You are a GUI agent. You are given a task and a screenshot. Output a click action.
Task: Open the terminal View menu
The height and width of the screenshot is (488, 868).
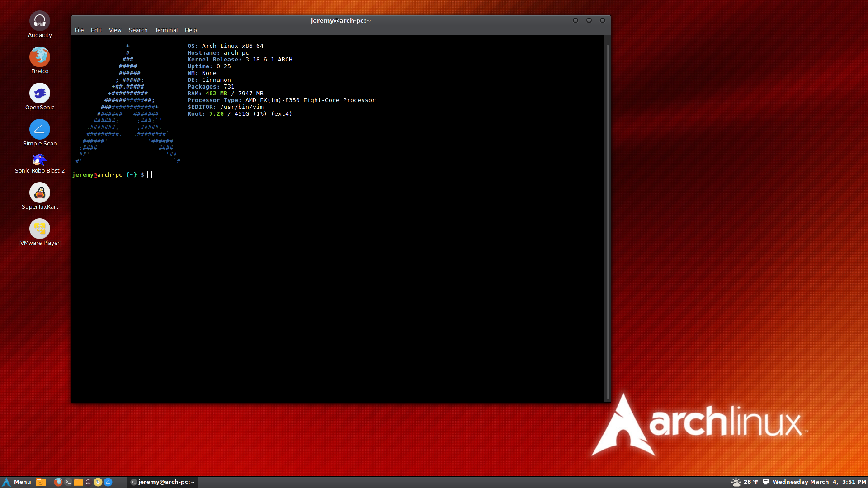[x=115, y=30]
